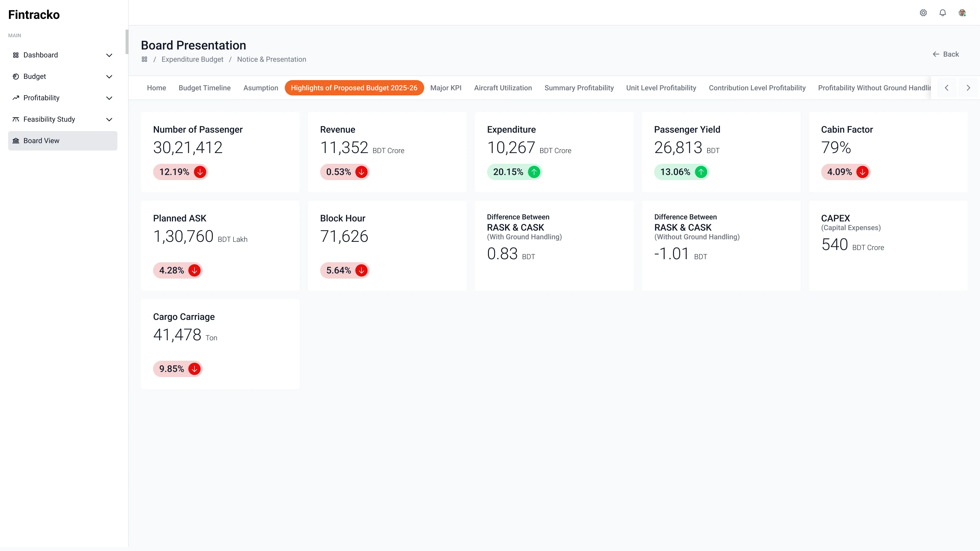Image resolution: width=980 pixels, height=551 pixels.
Task: Open the settings gear icon
Action: coord(923,13)
